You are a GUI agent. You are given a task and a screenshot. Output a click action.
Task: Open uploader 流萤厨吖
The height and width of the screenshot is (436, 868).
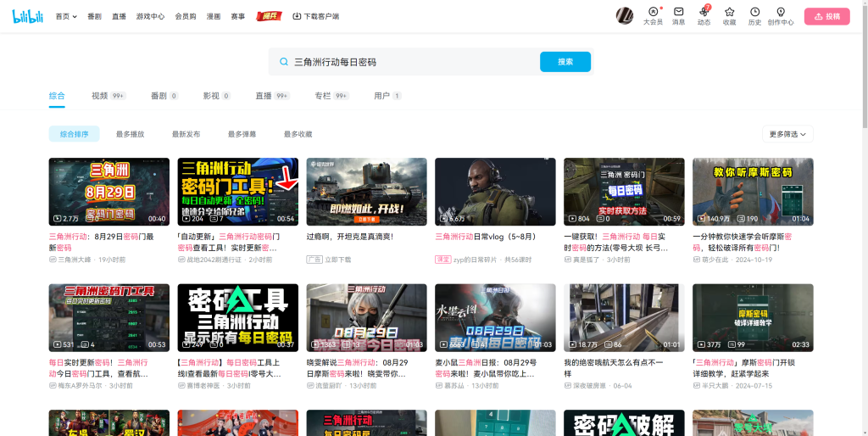click(330, 386)
